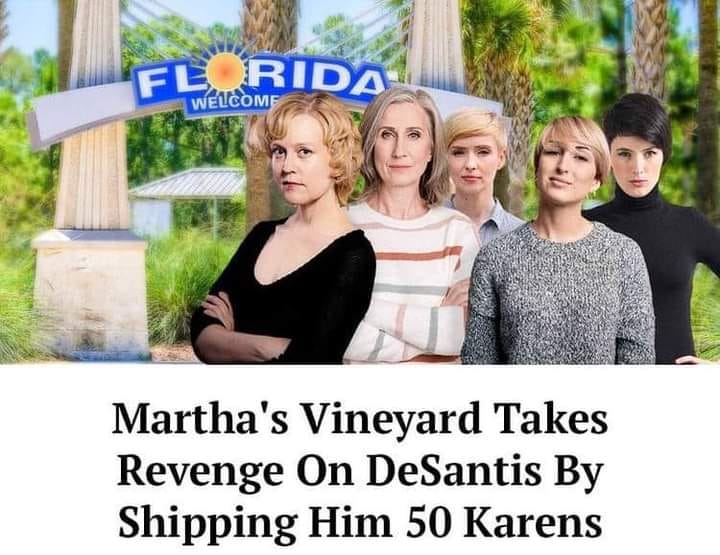Click the white space below the photo

click(360, 381)
